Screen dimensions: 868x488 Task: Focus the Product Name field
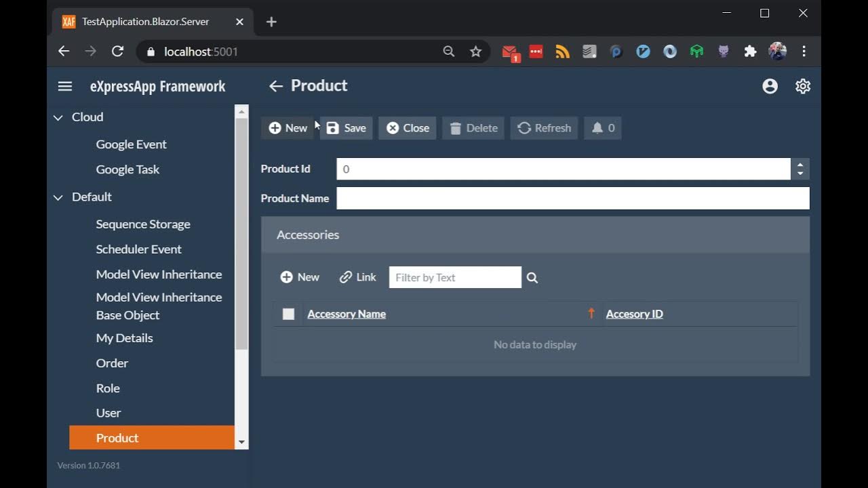573,199
